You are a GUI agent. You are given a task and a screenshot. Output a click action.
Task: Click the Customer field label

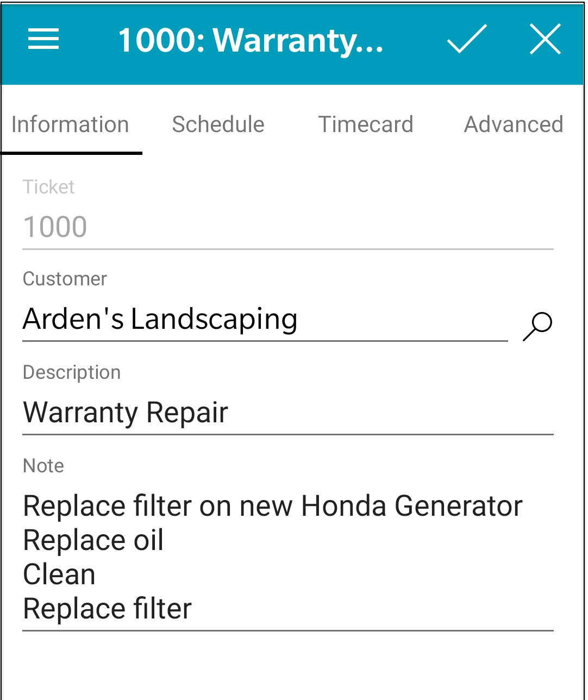(x=65, y=279)
